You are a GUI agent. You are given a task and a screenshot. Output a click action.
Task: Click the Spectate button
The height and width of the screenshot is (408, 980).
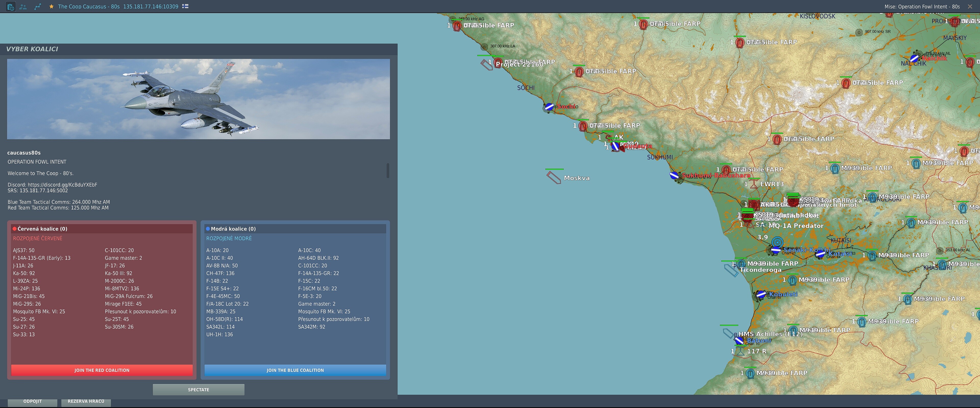198,389
